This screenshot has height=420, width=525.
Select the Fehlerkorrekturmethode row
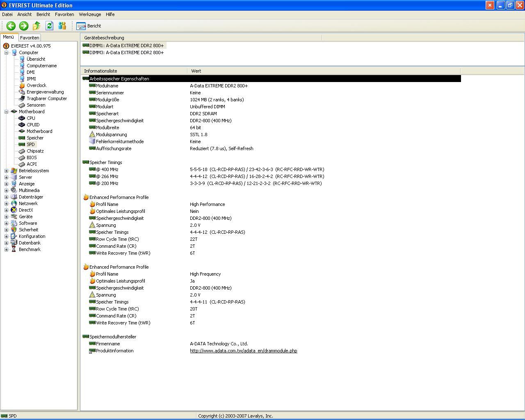pyautogui.click(x=272, y=142)
